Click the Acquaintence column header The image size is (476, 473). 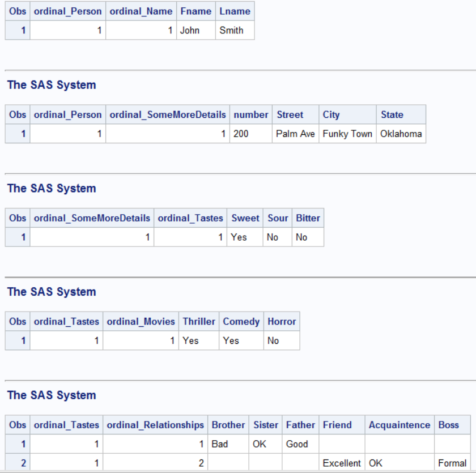click(x=399, y=425)
